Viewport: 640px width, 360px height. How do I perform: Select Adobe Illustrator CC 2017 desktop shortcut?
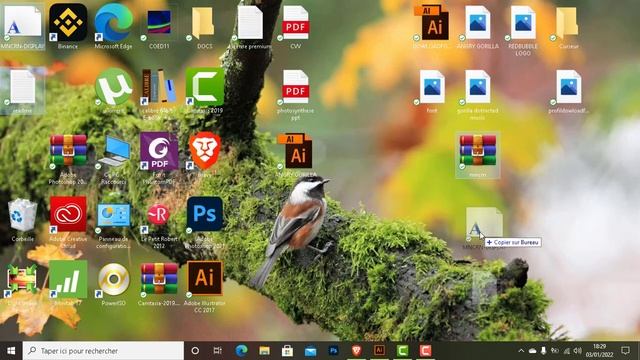click(x=204, y=287)
